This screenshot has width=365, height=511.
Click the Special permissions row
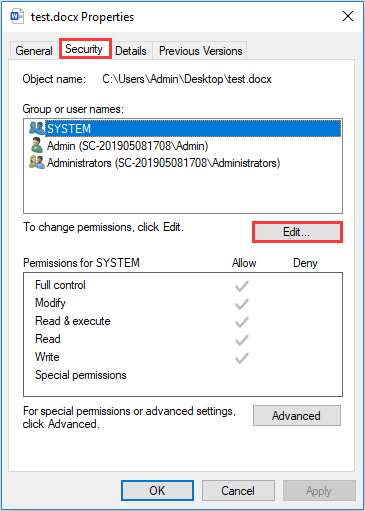click(x=183, y=375)
